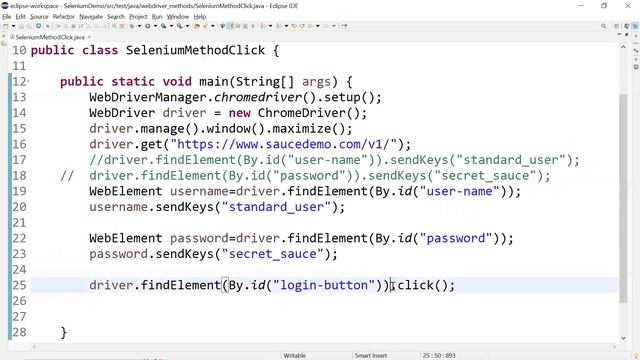Click "chromedriver" in line 13
The height and width of the screenshot is (360, 640).
pyautogui.click(x=258, y=97)
